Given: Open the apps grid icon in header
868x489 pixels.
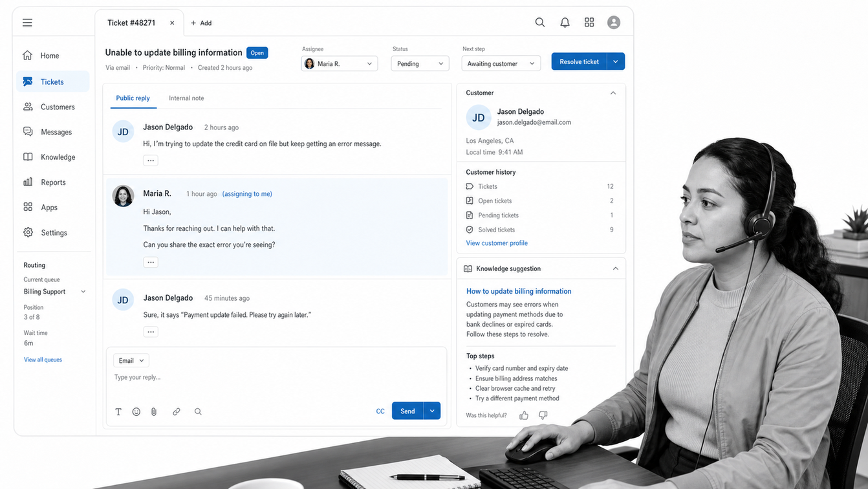Looking at the screenshot, I should coord(589,23).
